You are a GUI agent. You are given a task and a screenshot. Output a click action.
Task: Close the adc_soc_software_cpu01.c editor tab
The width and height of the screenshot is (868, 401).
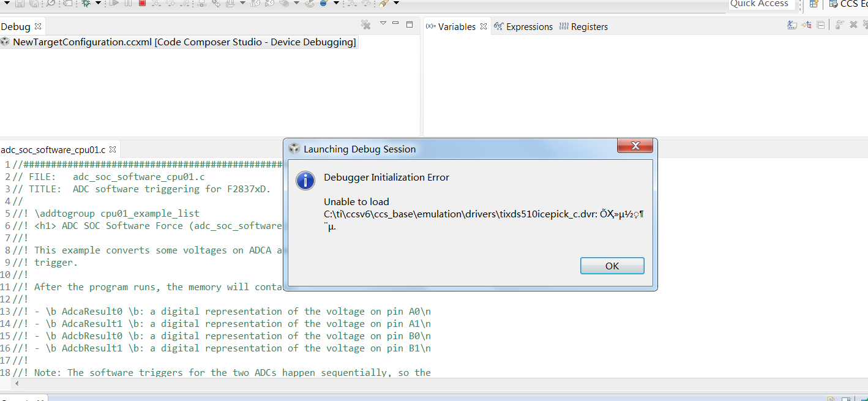click(113, 149)
